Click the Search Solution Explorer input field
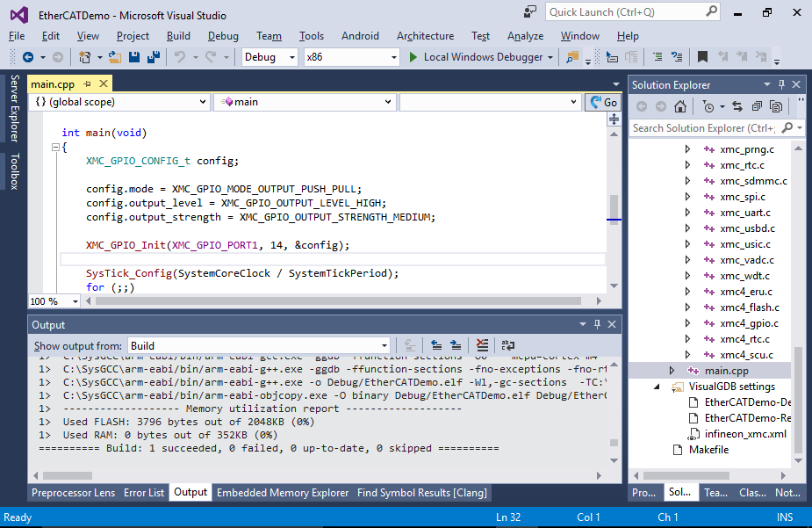Image resolution: width=812 pixels, height=528 pixels. 705,127
